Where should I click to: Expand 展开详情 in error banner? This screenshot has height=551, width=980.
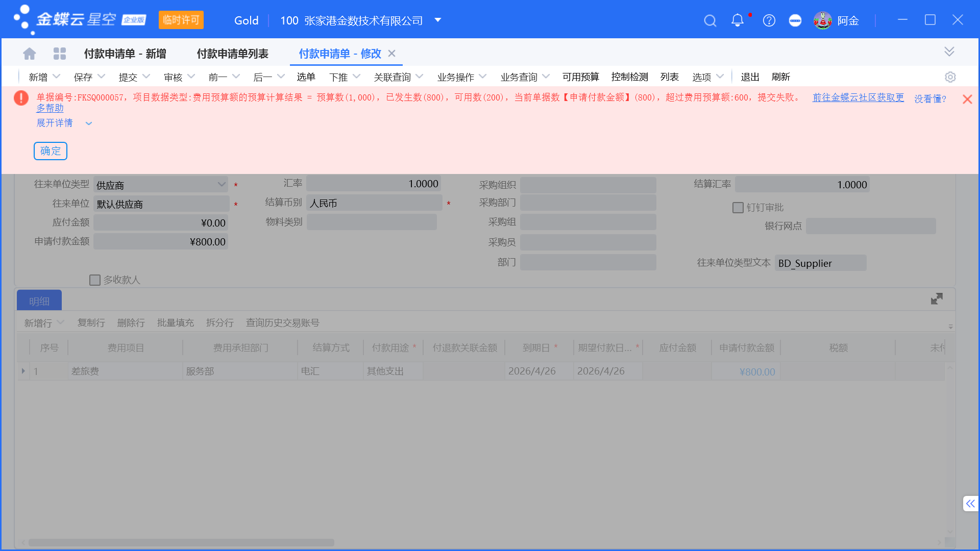[x=64, y=123]
